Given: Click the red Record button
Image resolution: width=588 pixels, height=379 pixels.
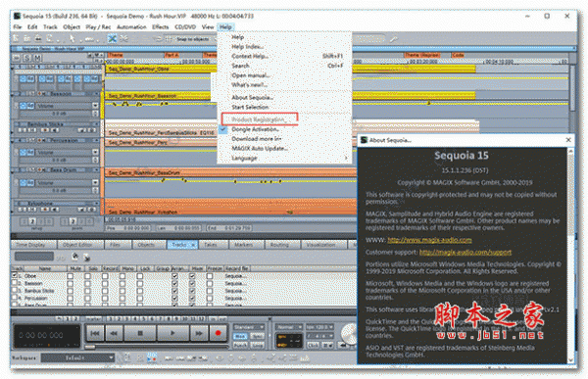Looking at the screenshot, I should pos(218,333).
